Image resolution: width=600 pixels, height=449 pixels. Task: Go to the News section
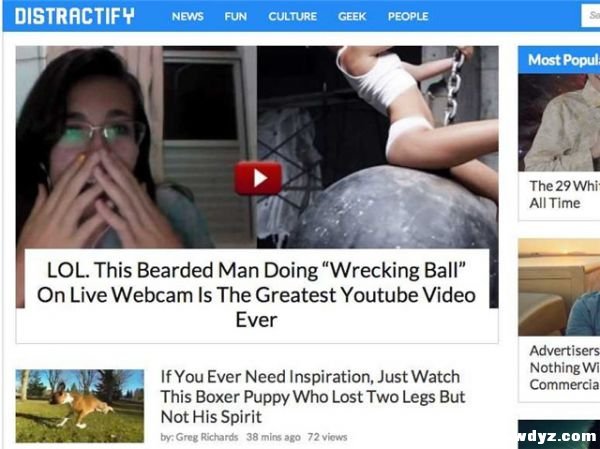click(188, 16)
